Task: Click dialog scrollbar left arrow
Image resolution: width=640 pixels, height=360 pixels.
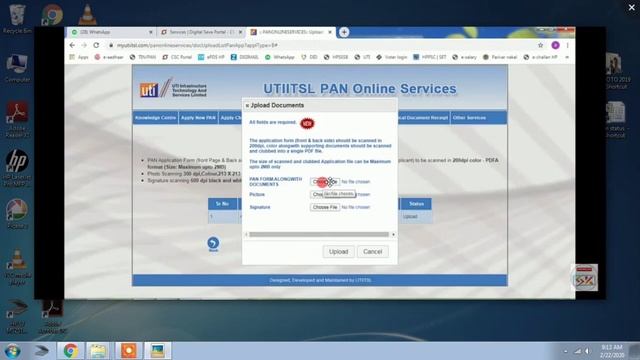Action: (246, 234)
